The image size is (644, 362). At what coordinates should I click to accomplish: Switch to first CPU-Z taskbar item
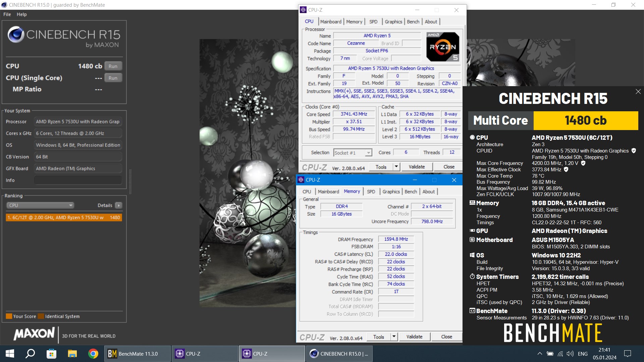point(205,354)
